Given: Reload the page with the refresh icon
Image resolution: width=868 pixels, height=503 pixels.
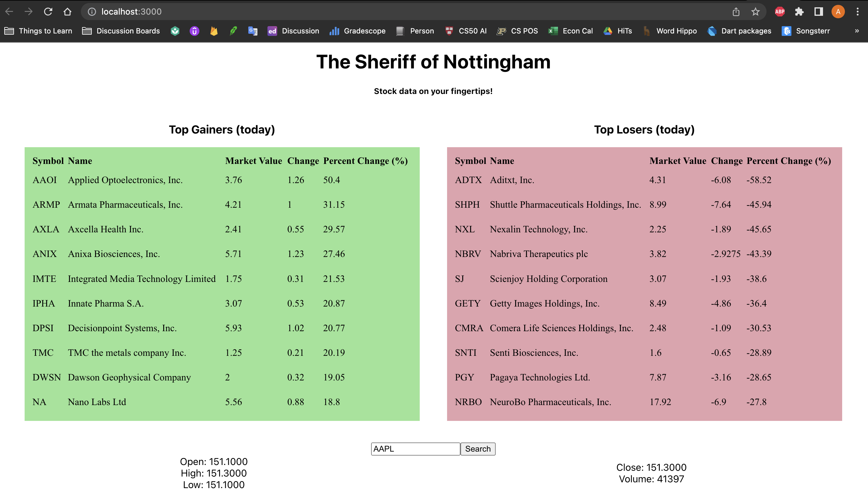Looking at the screenshot, I should click(x=48, y=12).
